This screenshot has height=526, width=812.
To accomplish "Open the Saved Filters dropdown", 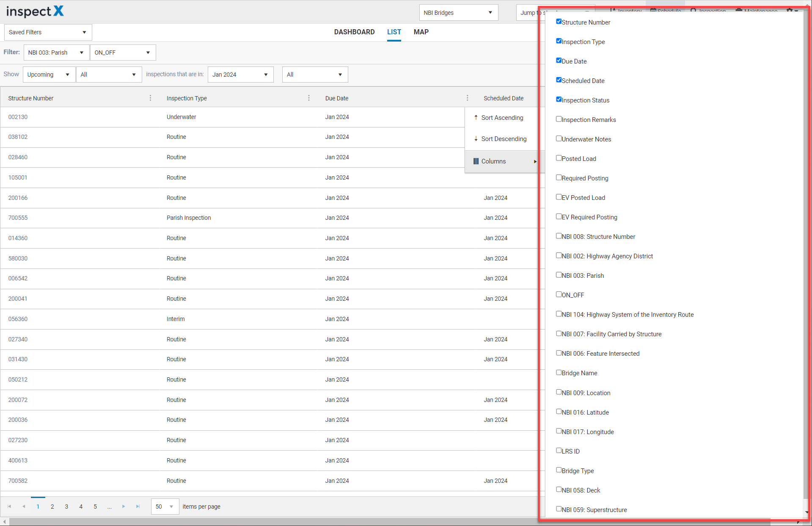I will click(x=48, y=32).
